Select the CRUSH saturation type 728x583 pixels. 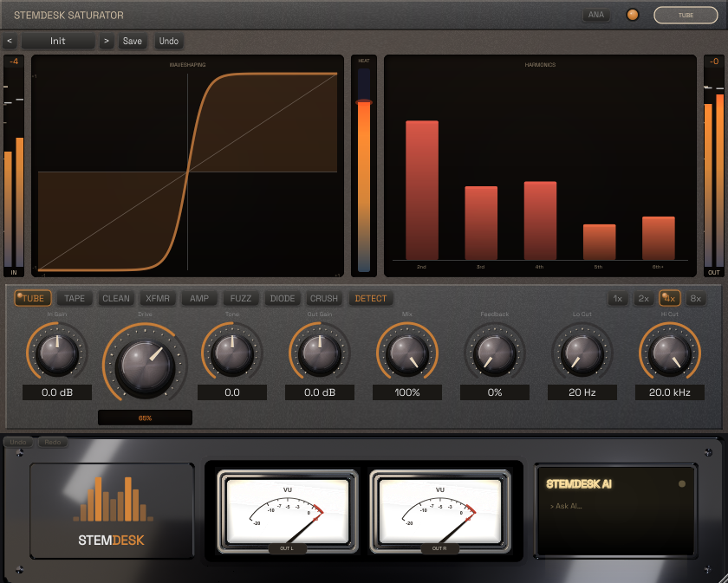point(324,298)
